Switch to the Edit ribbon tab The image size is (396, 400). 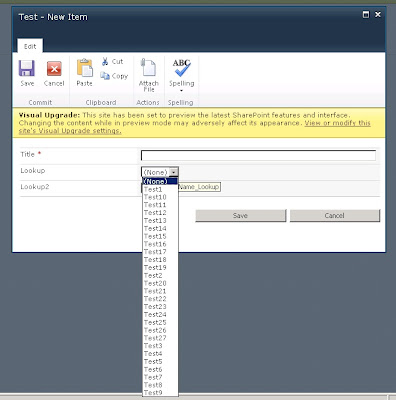[30, 46]
